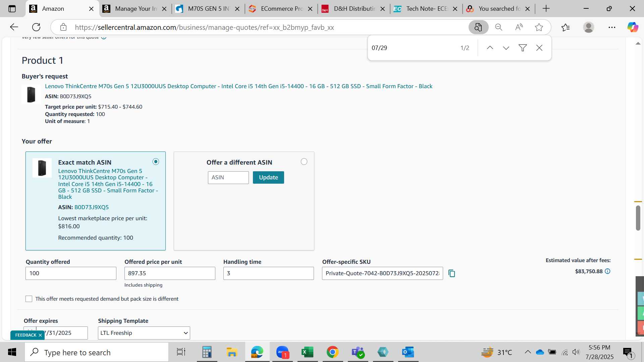Open the exact match Lenovo ThinkCentre offer link
644x362 pixels.
[x=108, y=184]
